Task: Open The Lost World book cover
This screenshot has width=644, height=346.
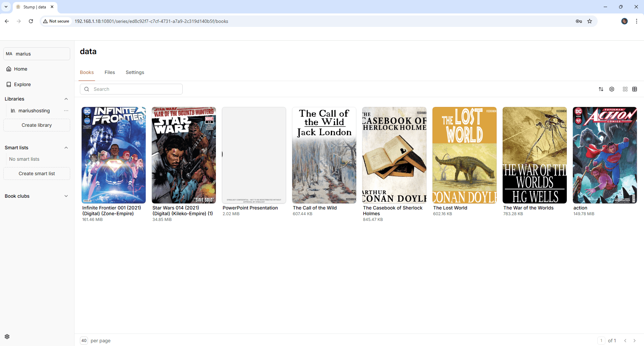Action: tap(464, 155)
